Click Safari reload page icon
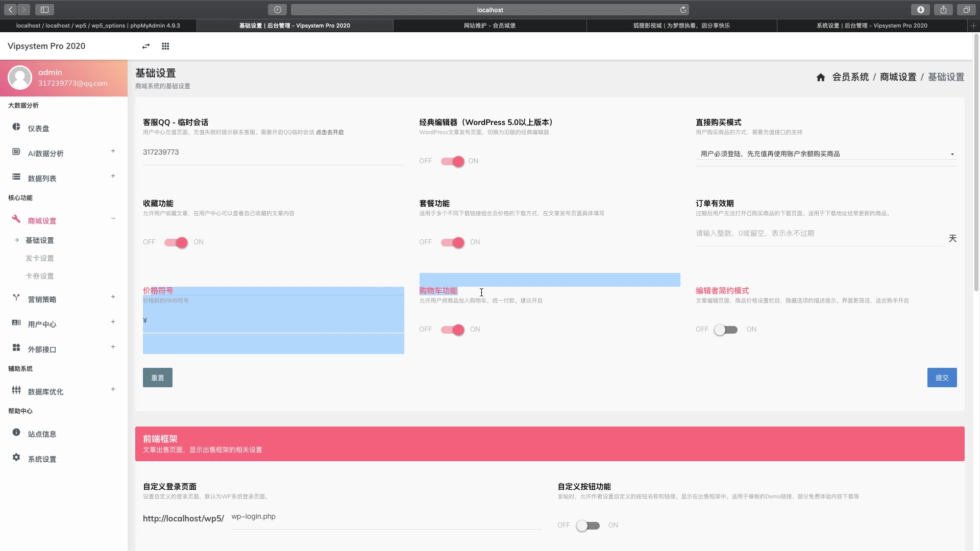This screenshot has width=980, height=551. 683,10
